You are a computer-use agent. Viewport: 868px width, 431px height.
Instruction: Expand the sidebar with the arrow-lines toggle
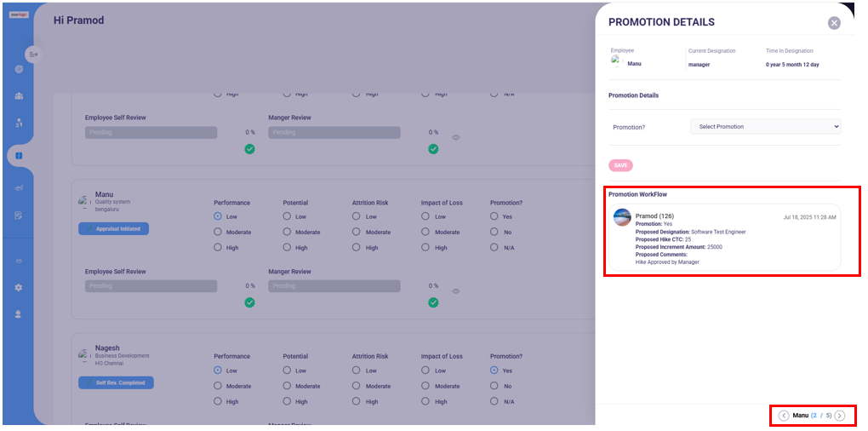click(x=33, y=55)
